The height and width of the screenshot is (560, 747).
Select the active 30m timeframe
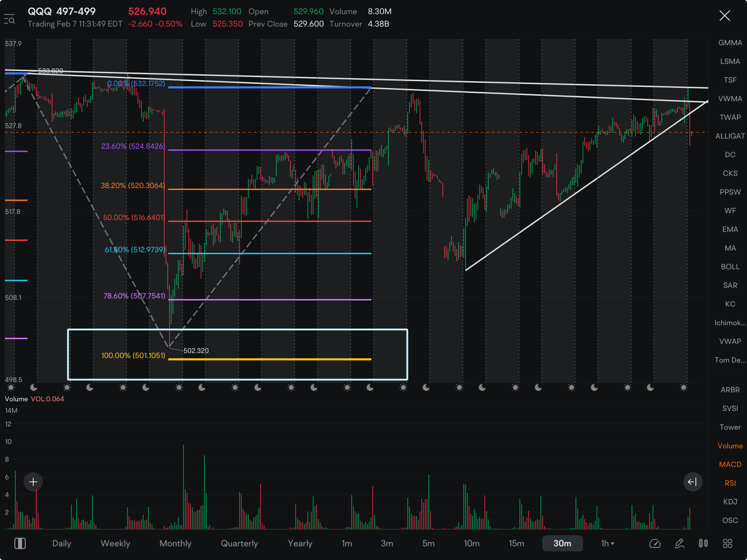(x=562, y=543)
